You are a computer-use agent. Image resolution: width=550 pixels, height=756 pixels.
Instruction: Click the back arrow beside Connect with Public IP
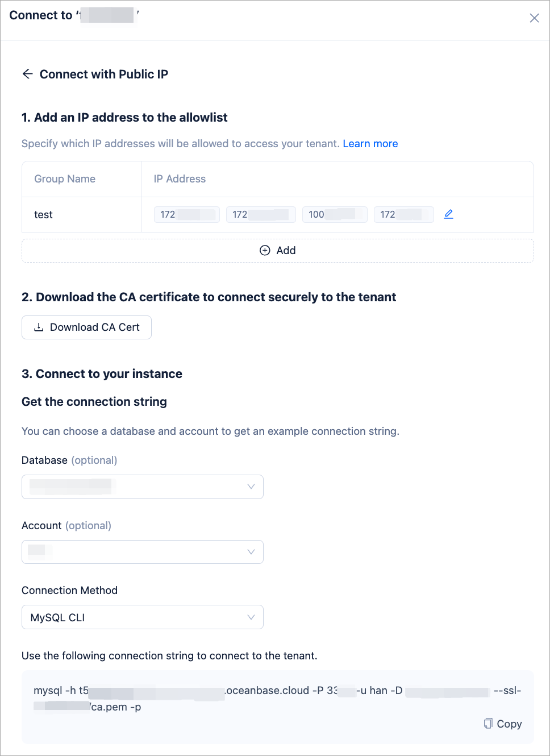27,74
